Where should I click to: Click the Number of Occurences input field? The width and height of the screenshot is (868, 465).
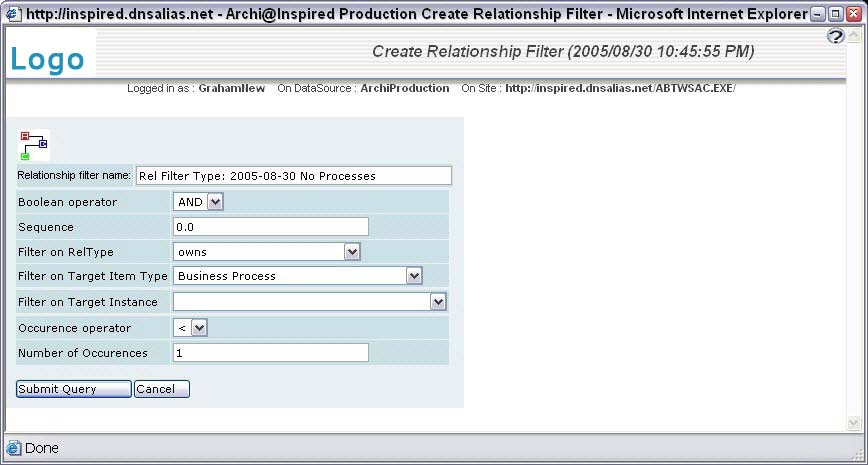coord(271,352)
